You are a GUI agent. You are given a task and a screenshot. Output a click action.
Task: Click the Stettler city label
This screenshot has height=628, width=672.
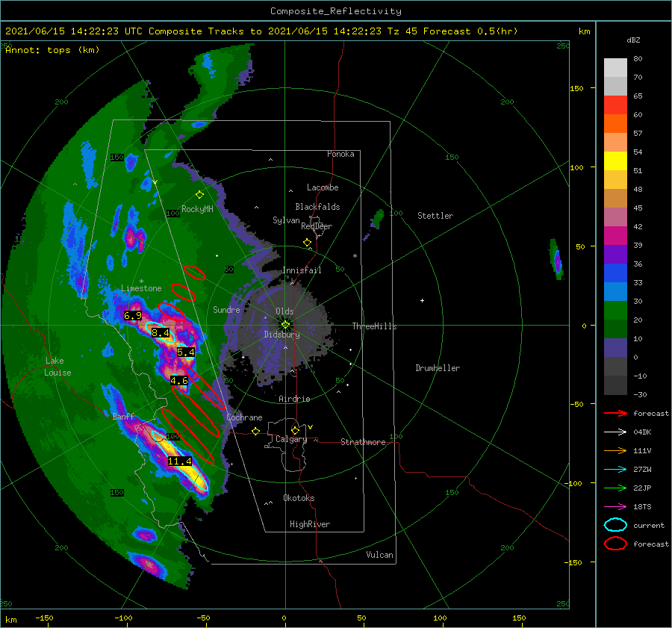[x=435, y=216]
